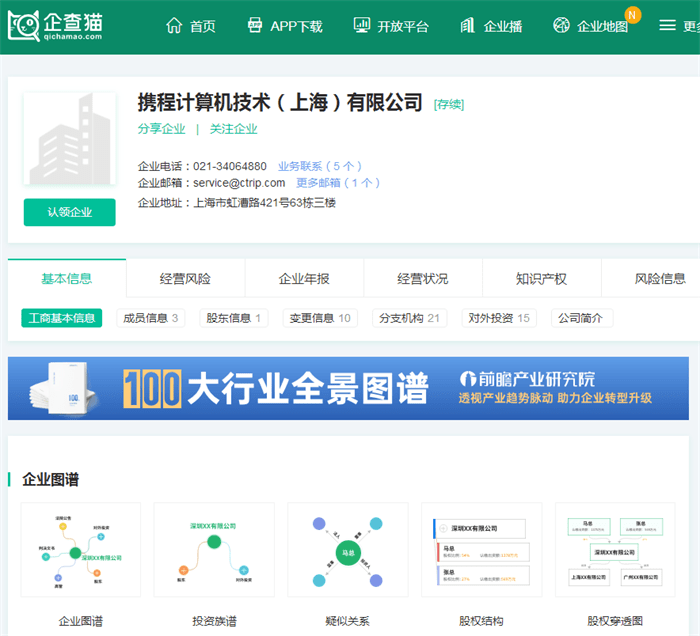Click the APP下载 printer-style icon

click(255, 25)
